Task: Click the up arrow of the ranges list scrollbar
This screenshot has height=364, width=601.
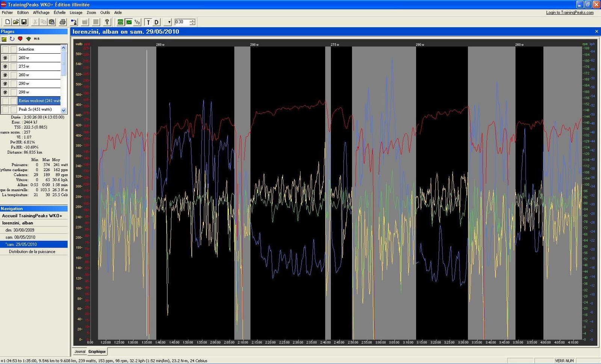Action: [63, 48]
